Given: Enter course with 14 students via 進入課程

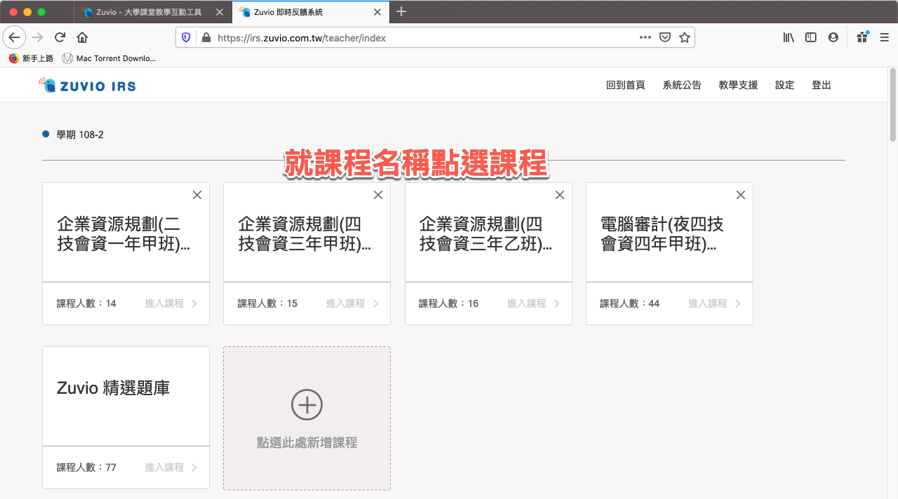Looking at the screenshot, I should 171,304.
